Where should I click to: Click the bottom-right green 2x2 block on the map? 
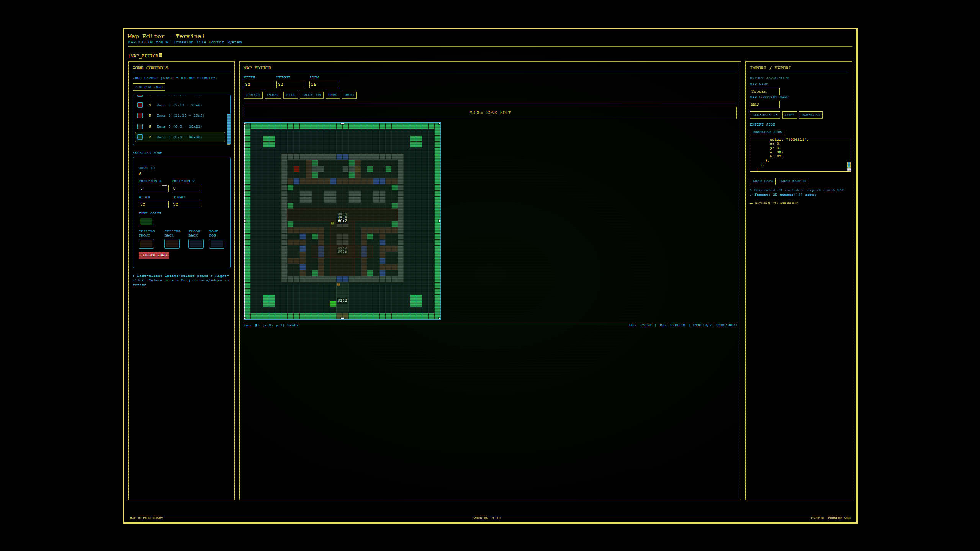click(x=416, y=301)
